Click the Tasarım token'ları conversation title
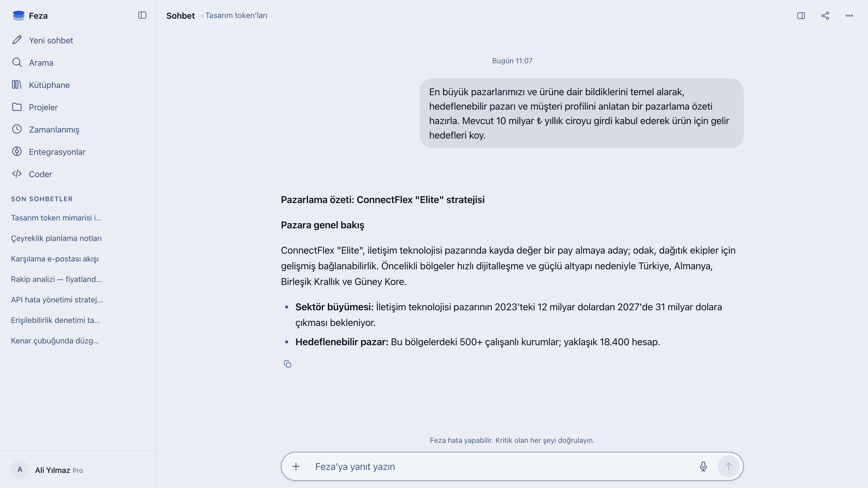This screenshot has height=488, width=868. point(236,15)
